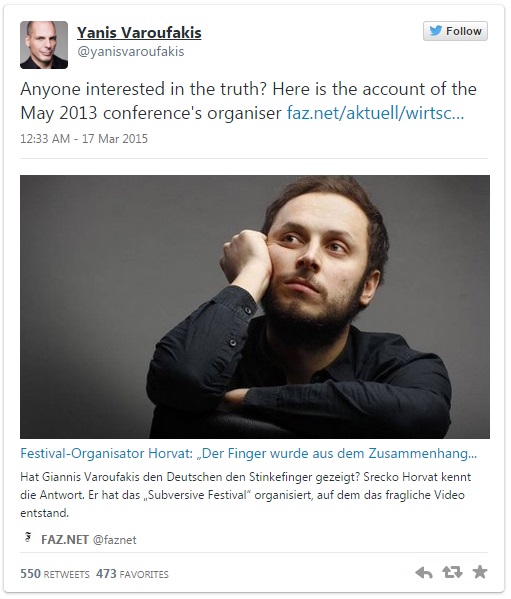Screen dimensions: 511x599
Task: Click the tweet text about the truth
Action: (x=248, y=101)
